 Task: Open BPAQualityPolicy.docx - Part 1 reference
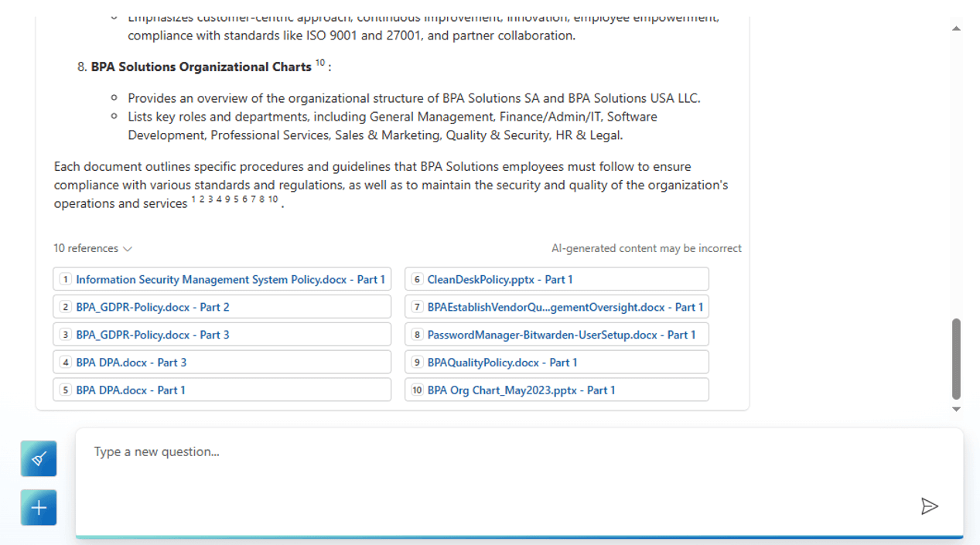pyautogui.click(x=557, y=362)
